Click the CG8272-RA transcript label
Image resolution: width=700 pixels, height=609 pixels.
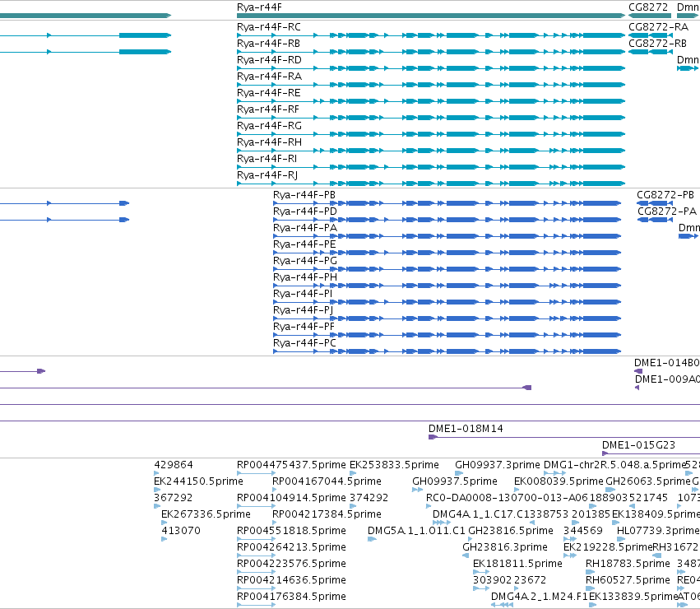(x=659, y=27)
